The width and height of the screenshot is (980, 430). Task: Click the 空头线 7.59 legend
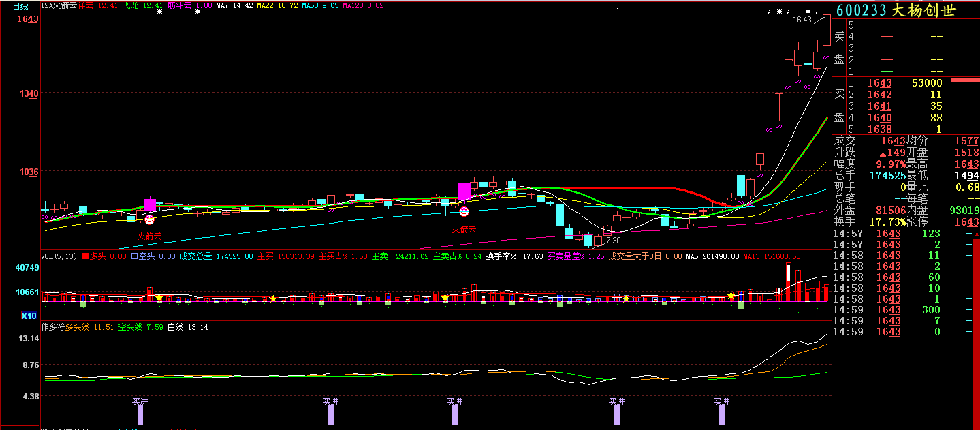point(140,327)
